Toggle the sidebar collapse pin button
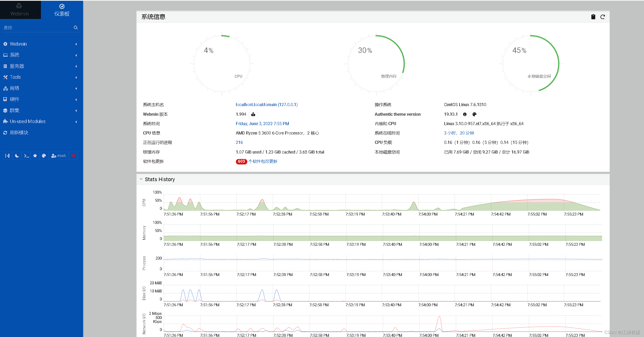This screenshot has width=644, height=337. [x=8, y=156]
